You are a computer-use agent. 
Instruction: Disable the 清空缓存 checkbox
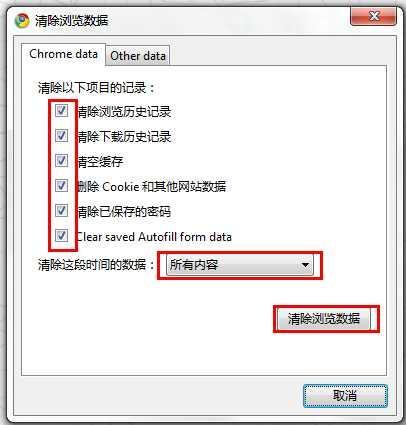[x=61, y=160]
